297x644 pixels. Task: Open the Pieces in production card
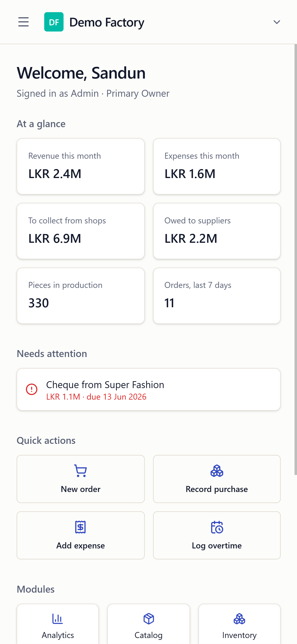[81, 296]
